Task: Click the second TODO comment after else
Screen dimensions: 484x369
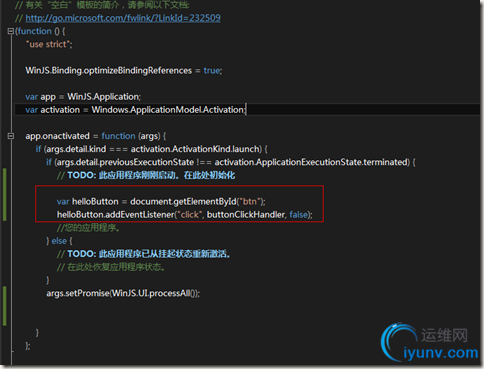Action: 144,254
